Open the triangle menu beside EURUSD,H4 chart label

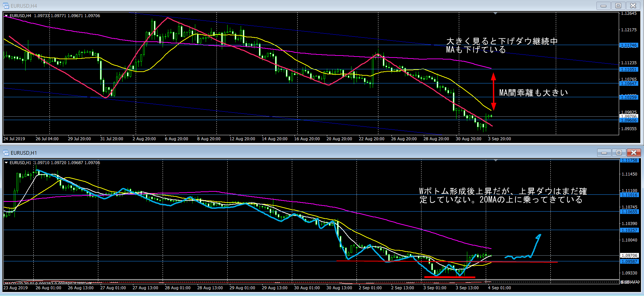tap(6, 16)
